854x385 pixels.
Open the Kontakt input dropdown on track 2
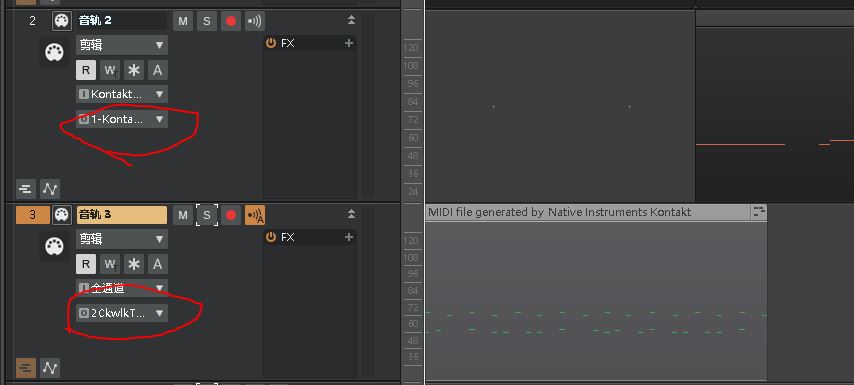click(x=121, y=94)
